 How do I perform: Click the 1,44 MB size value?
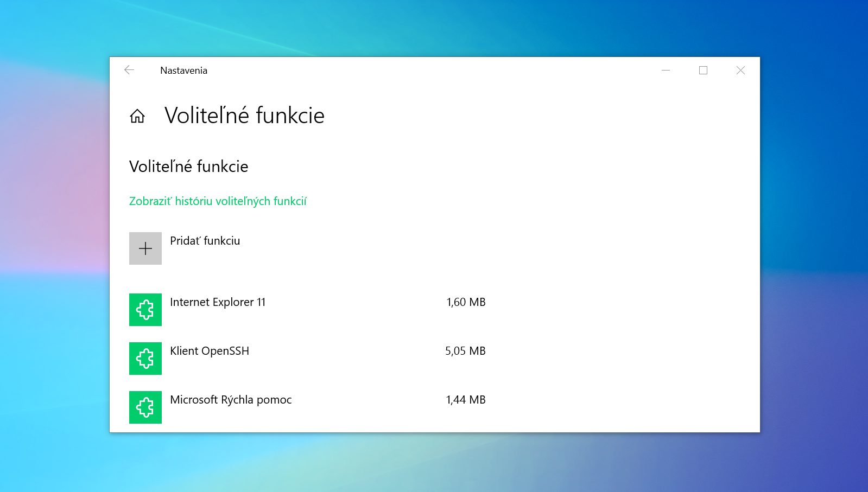coord(466,400)
